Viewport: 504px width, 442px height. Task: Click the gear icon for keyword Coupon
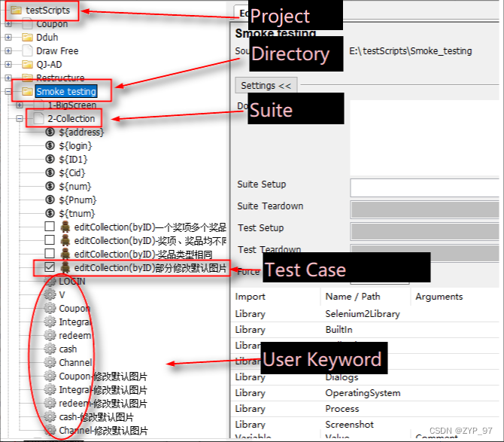50,308
